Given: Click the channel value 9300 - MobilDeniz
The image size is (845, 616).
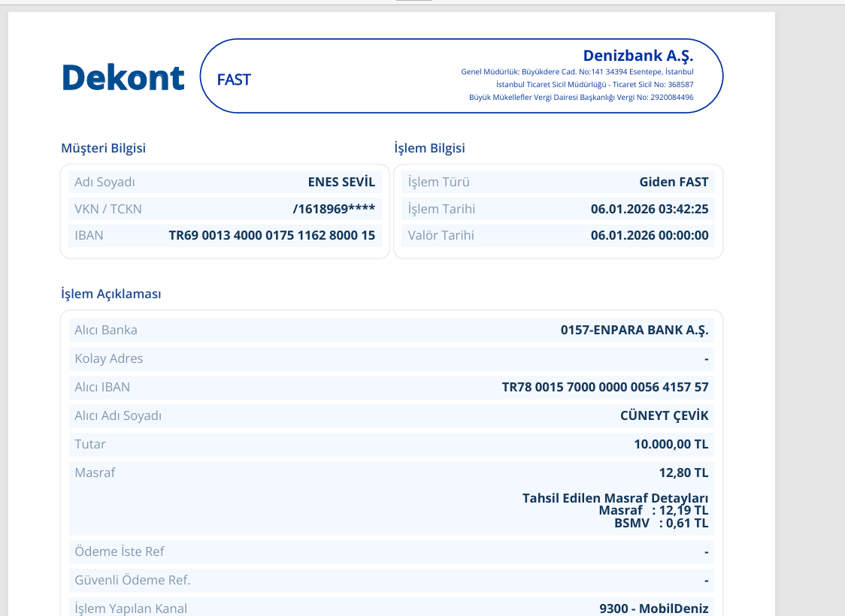Looking at the screenshot, I should pos(654,608).
